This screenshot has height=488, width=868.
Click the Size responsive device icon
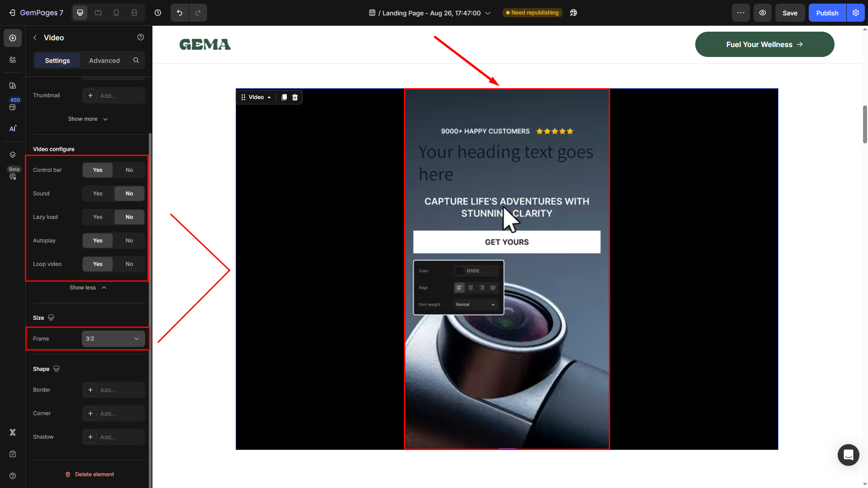[51, 317]
